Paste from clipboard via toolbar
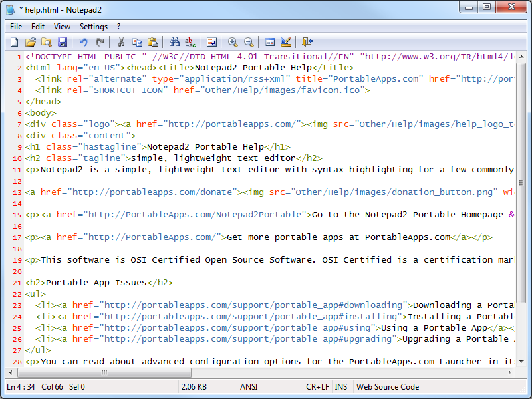This screenshot has height=399, width=532. pos(153,42)
